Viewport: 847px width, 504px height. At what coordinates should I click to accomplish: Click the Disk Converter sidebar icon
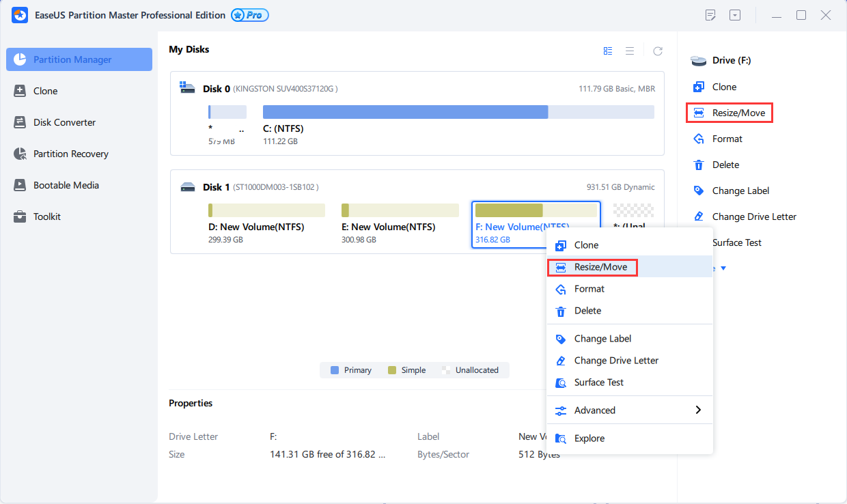(x=20, y=122)
